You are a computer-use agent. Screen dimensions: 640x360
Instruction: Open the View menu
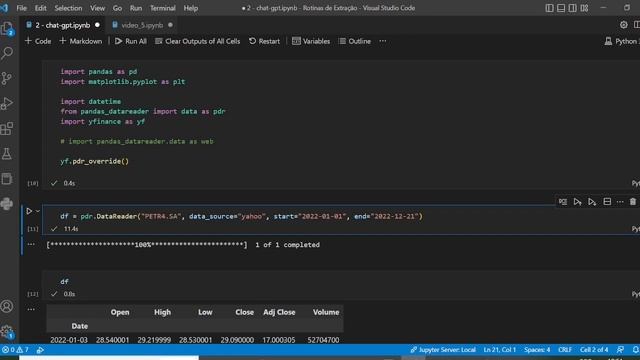point(97,8)
